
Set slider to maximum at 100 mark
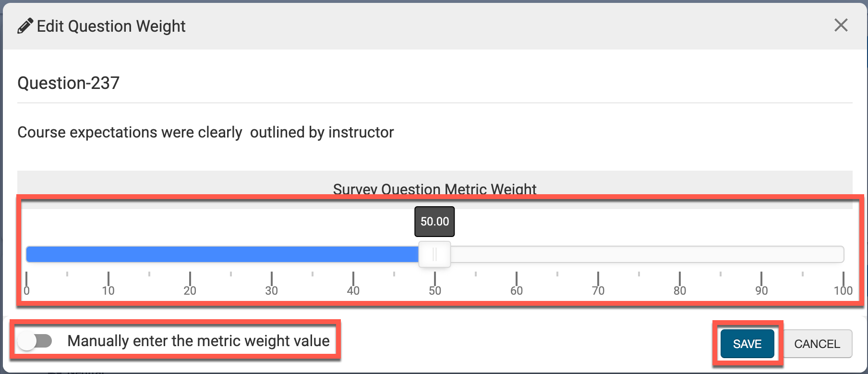(842, 254)
